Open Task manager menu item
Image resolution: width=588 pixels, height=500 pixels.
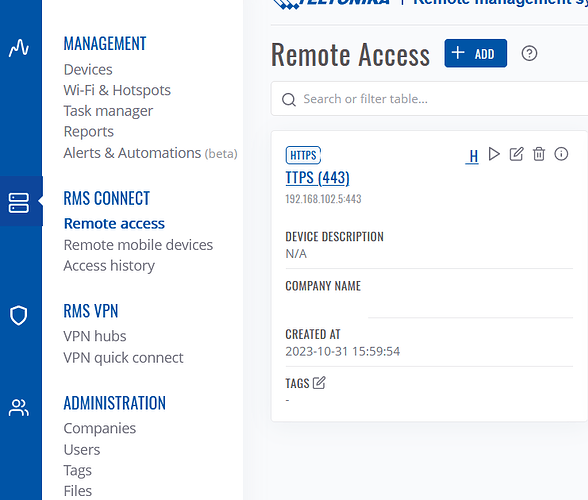click(108, 111)
